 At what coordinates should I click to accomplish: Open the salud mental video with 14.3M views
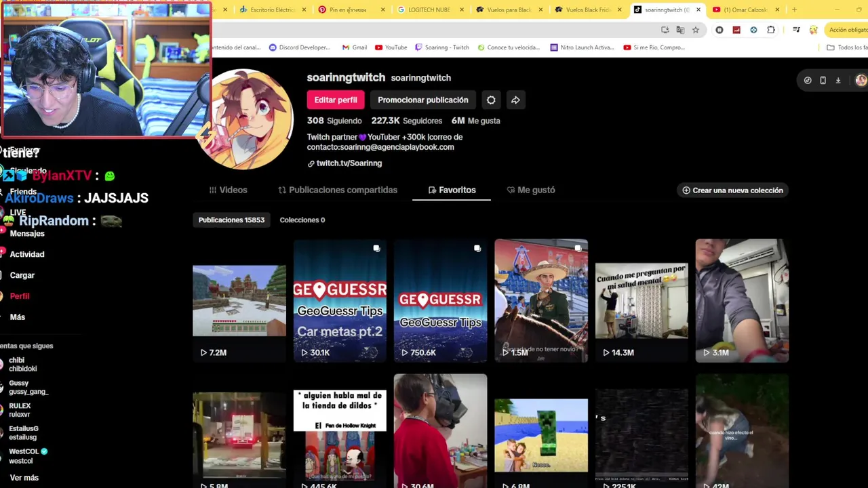coord(642,301)
